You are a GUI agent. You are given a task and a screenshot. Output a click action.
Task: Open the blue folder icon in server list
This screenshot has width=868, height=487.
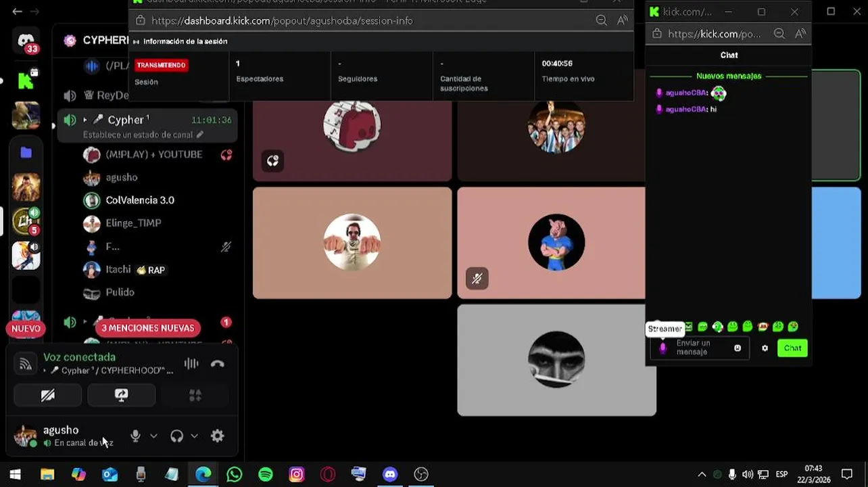click(26, 153)
